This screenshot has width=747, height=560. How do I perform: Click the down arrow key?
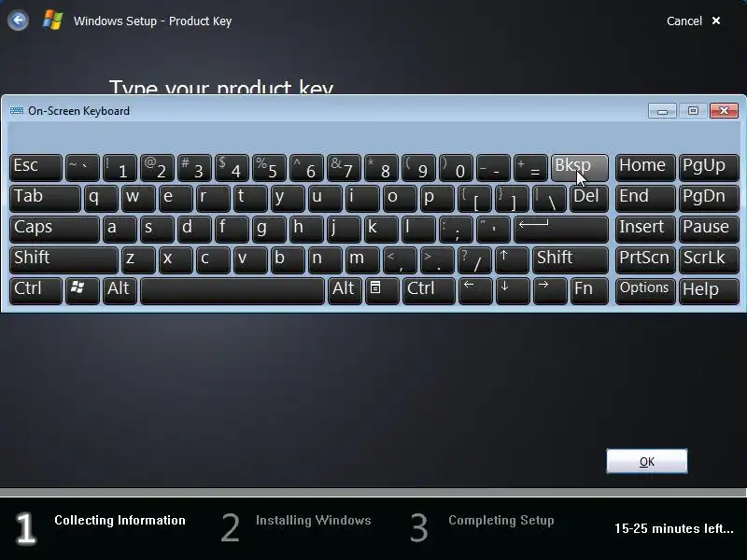512,291
